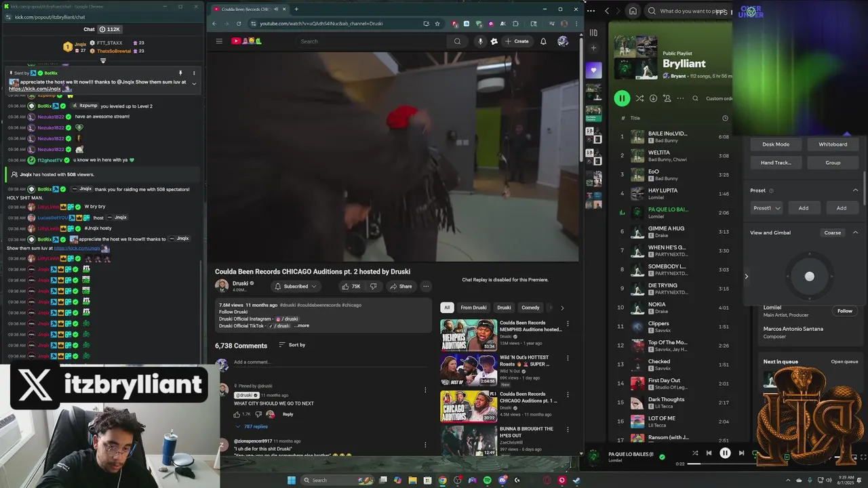Open YouTube notifications bell

click(543, 41)
